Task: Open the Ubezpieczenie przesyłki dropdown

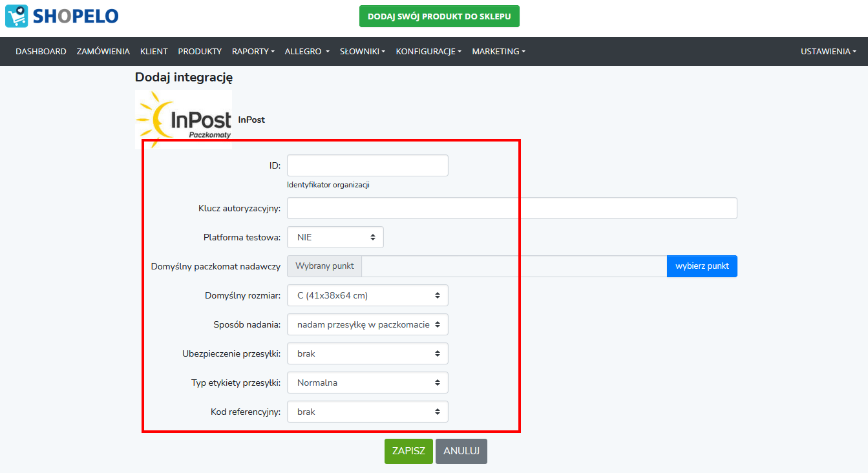Action: click(368, 353)
